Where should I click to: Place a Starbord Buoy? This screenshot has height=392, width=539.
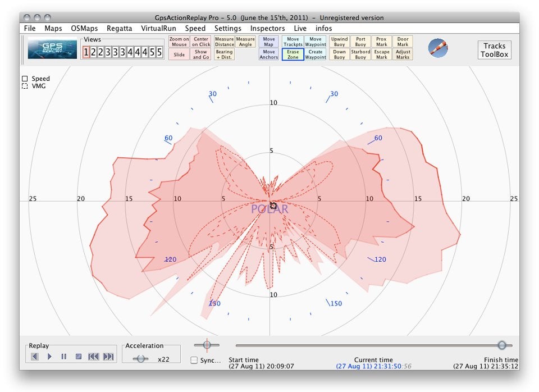[x=360, y=54]
